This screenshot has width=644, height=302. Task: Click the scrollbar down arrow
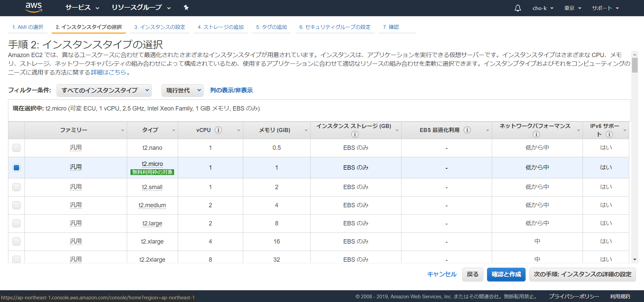(635, 260)
